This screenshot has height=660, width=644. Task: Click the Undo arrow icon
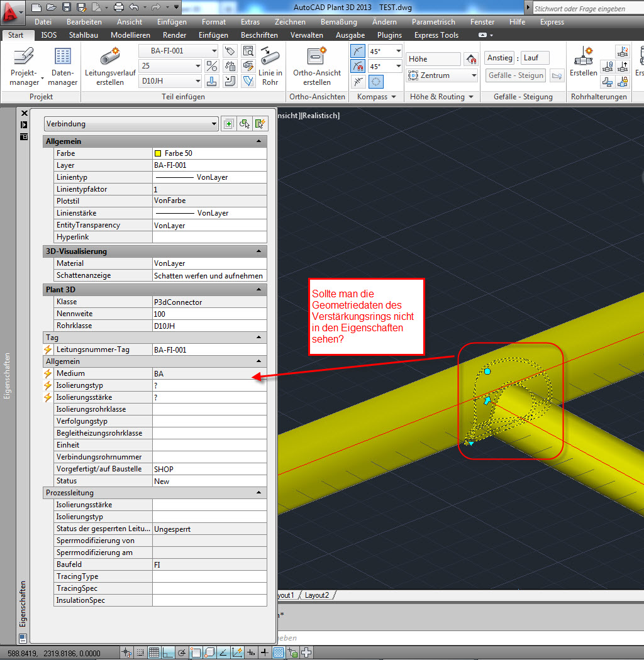pos(134,7)
